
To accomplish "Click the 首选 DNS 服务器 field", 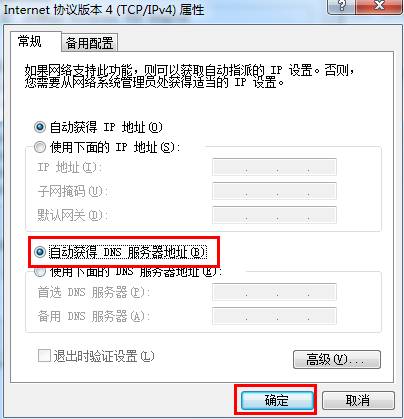I will (274, 292).
